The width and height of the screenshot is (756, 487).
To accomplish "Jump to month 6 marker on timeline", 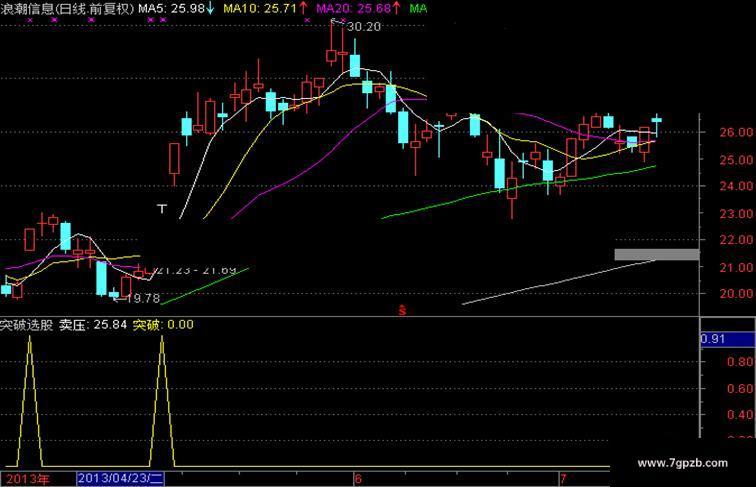I will [358, 479].
